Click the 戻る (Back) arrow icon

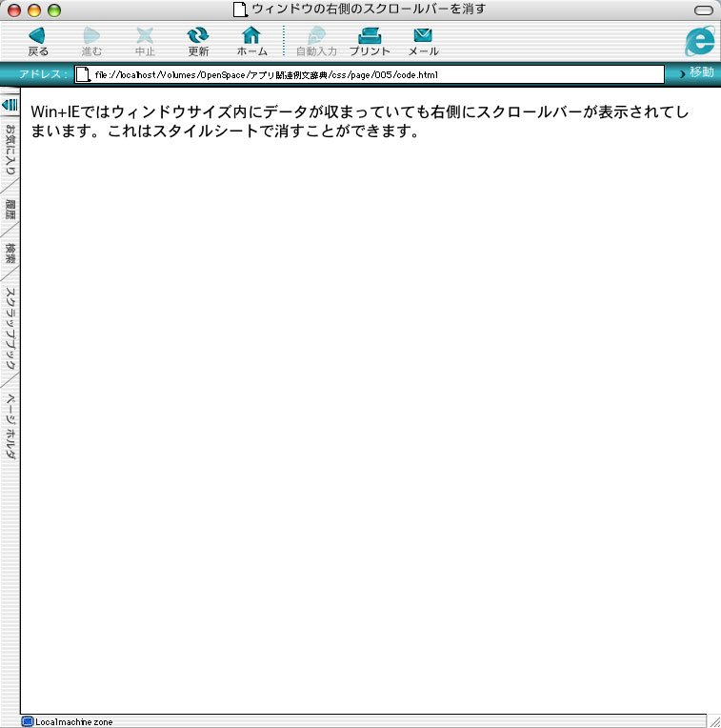click(38, 35)
